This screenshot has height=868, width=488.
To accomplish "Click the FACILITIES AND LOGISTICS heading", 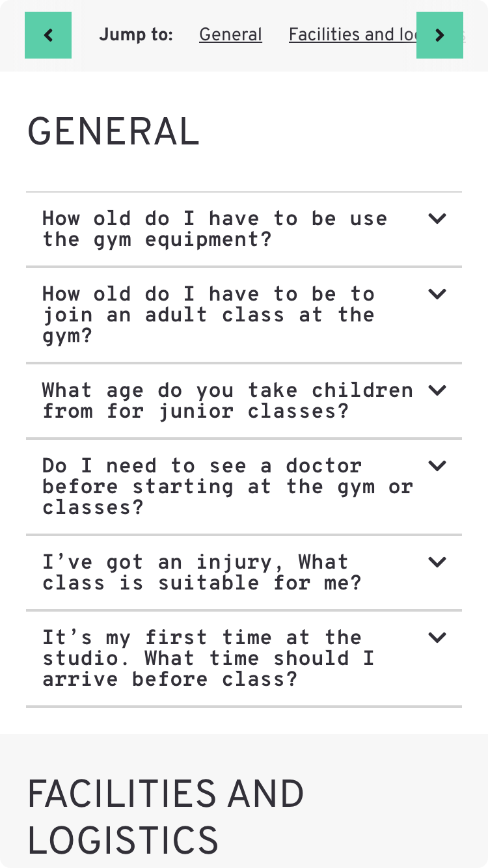I will pyautogui.click(x=165, y=816).
